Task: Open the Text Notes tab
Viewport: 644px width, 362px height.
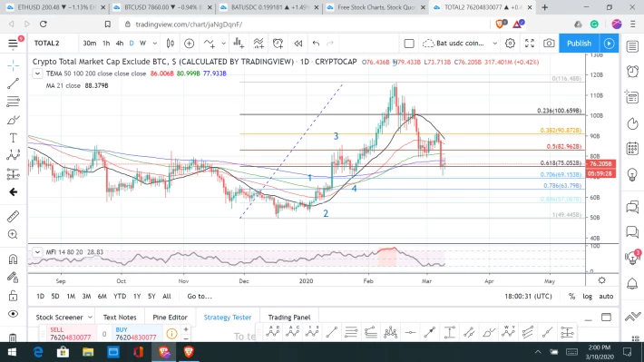Action: [x=120, y=318]
